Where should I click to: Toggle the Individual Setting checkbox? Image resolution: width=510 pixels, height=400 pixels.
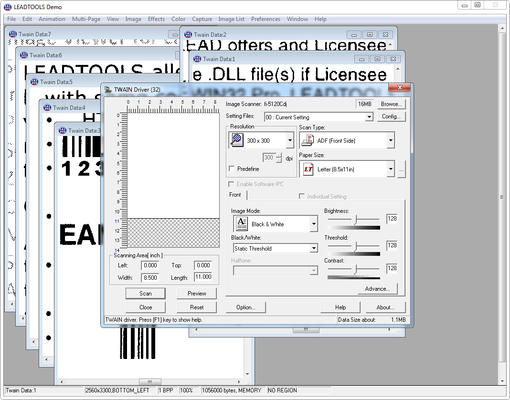coord(302,196)
